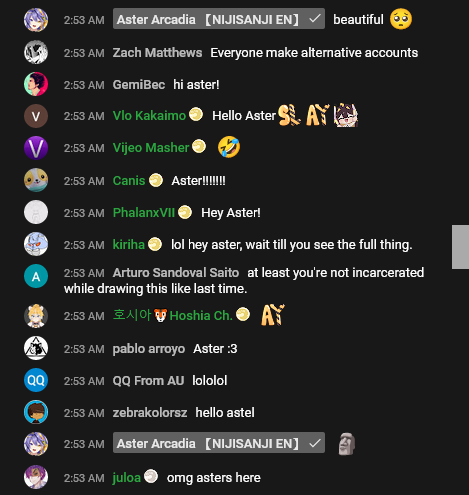
Task: Click the member badge next to juloa
Action: (x=151, y=476)
